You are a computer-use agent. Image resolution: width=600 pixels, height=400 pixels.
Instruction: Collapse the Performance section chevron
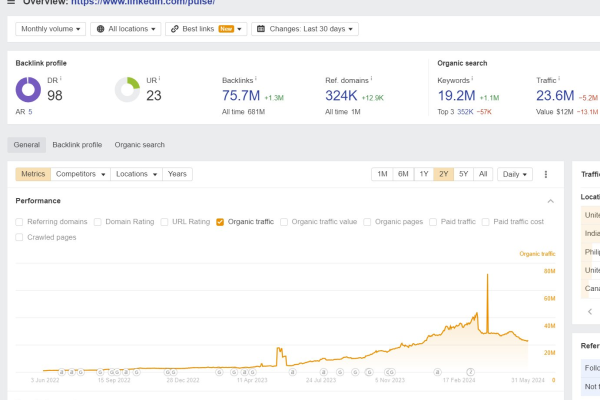click(550, 201)
